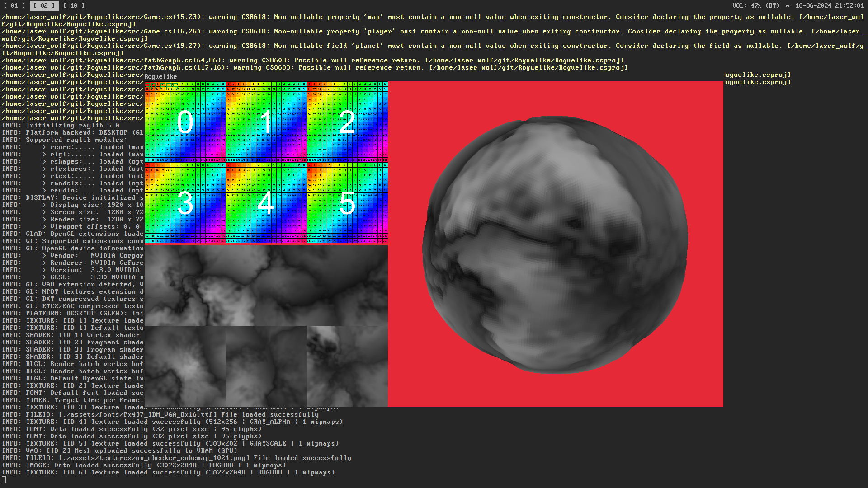868x488 pixels.
Task: Click the bottom-middle small noise texture tile
Action: (266, 366)
